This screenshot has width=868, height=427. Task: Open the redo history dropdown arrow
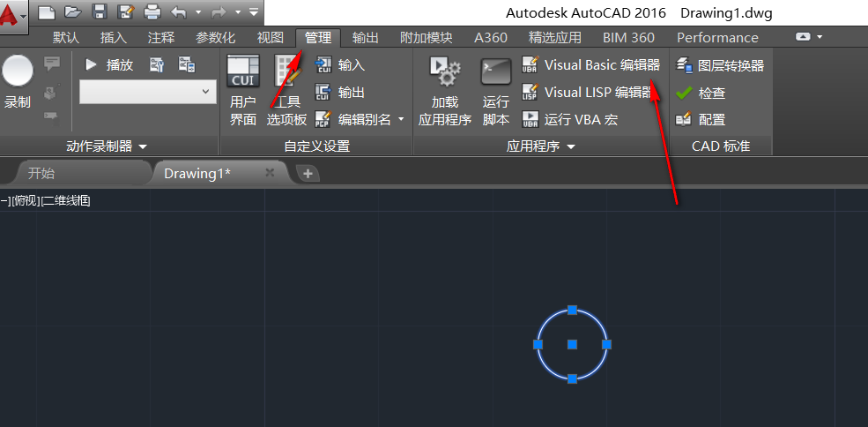coord(238,11)
